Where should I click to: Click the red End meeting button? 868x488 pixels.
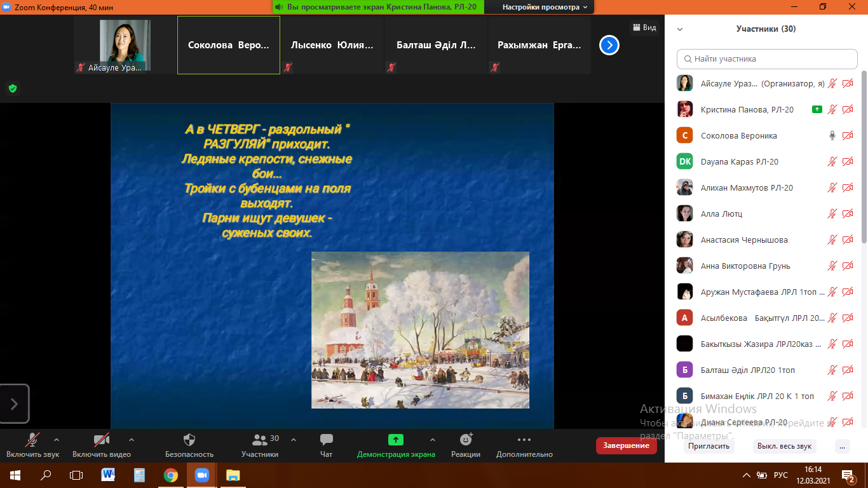[x=626, y=445]
